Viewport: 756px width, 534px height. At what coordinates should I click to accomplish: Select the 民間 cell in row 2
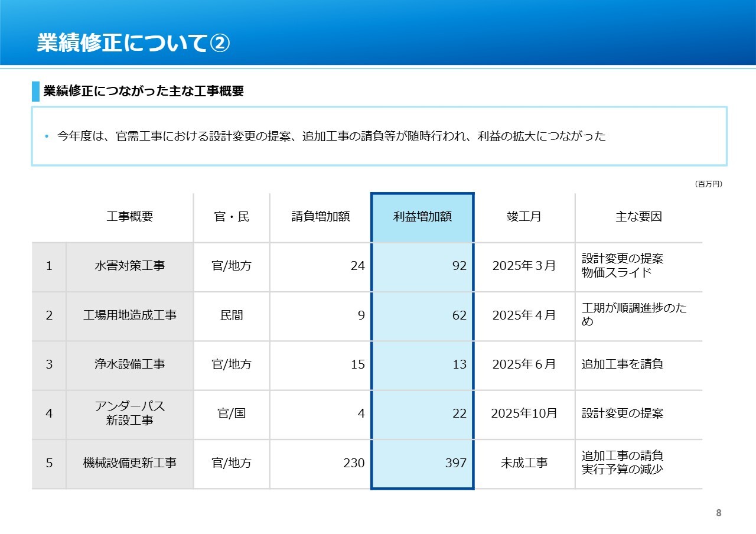231,315
